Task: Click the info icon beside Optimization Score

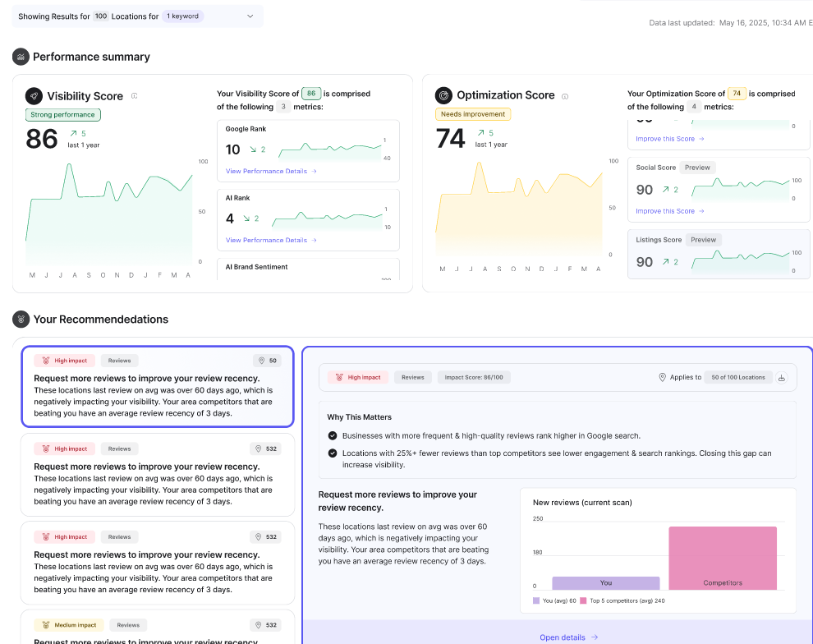Action: click(x=565, y=96)
